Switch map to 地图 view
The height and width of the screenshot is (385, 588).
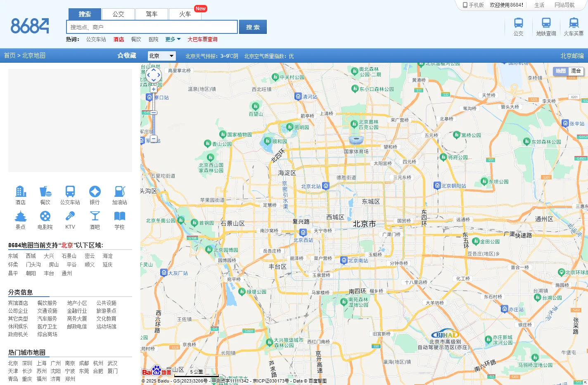(560, 71)
